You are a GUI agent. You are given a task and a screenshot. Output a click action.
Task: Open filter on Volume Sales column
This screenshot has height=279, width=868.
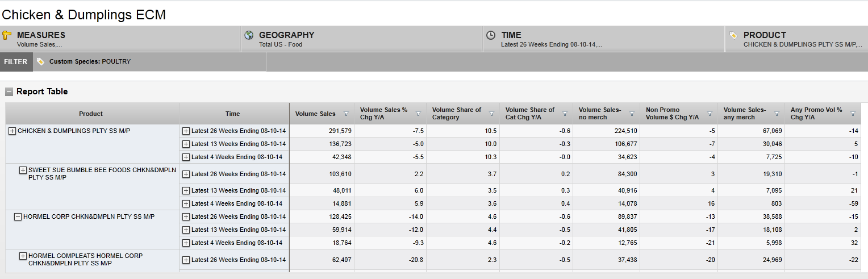pyautogui.click(x=346, y=114)
